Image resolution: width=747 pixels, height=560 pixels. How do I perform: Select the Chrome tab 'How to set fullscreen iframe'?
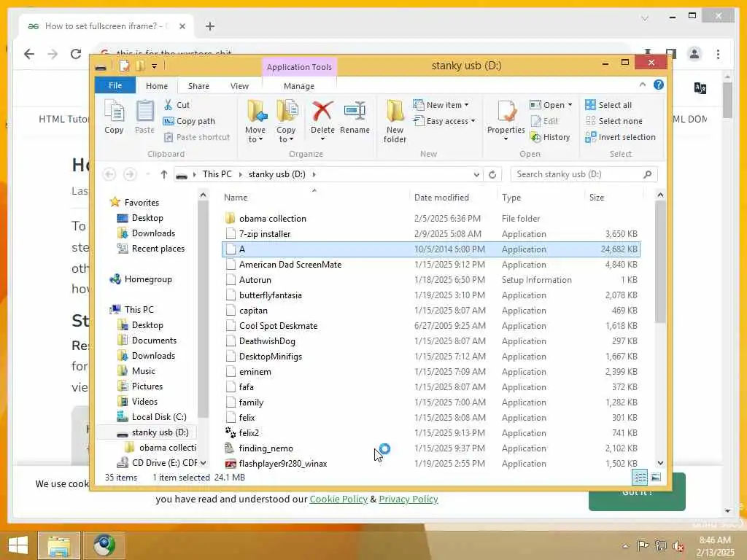pyautogui.click(x=107, y=26)
